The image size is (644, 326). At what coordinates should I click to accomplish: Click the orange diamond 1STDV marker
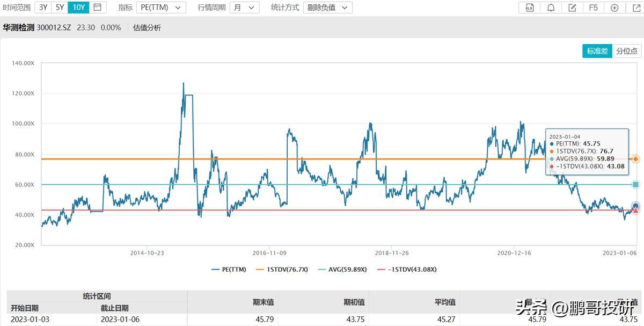click(636, 159)
